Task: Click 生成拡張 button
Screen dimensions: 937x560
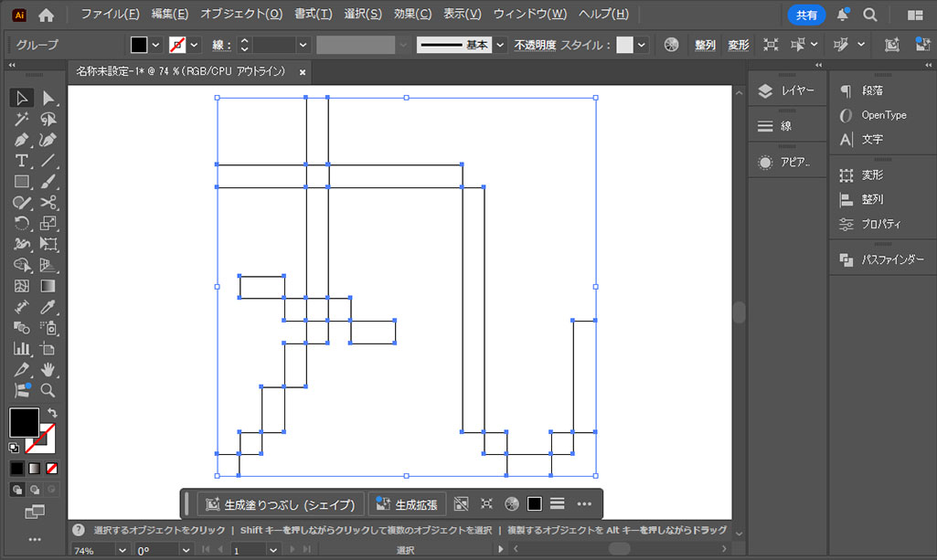Action: coord(407,504)
